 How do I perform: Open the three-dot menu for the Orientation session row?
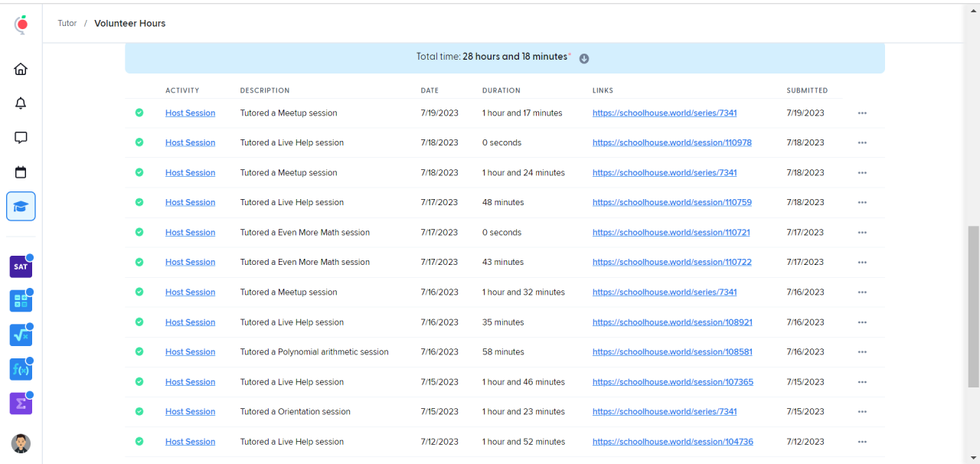coord(862,412)
